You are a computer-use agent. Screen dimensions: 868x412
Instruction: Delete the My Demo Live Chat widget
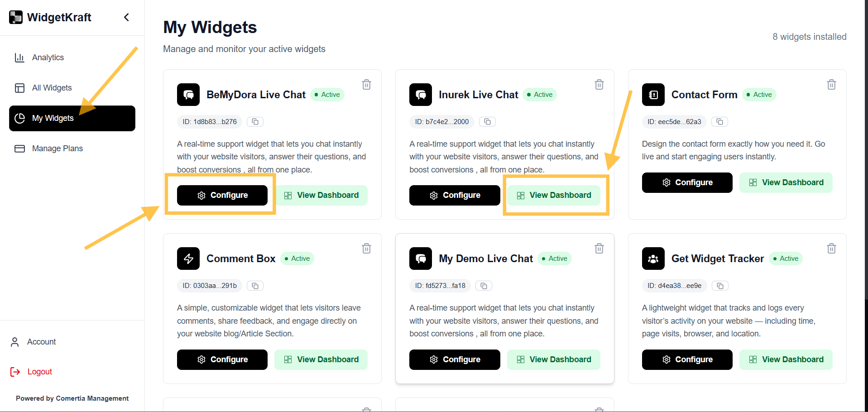[x=599, y=249]
